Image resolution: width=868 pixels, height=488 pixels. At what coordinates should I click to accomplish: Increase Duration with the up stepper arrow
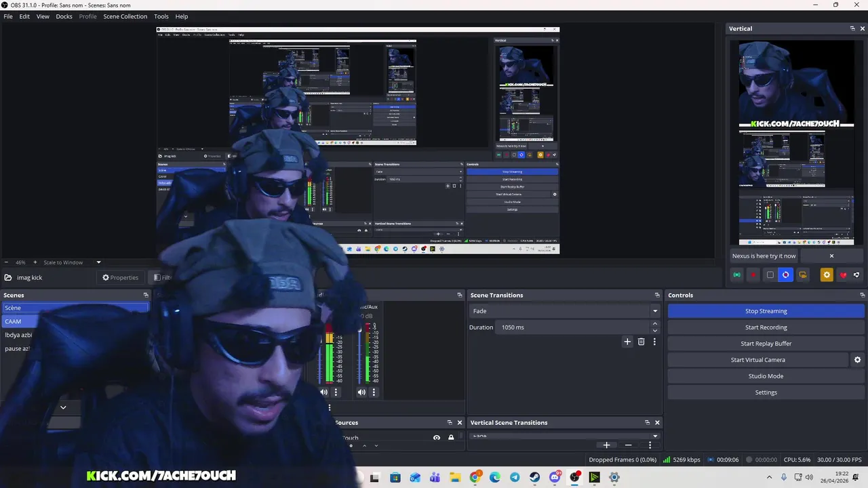click(x=654, y=324)
